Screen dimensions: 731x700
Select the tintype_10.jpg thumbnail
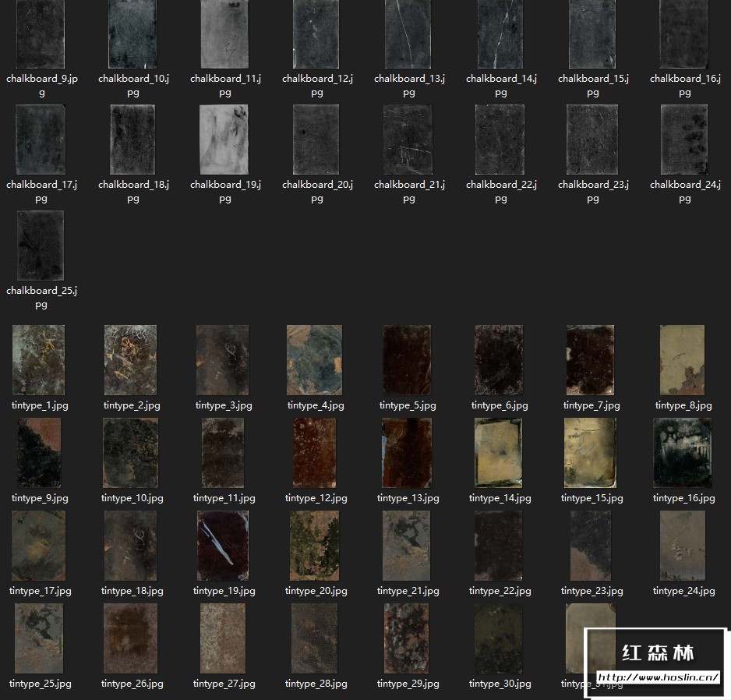[131, 453]
